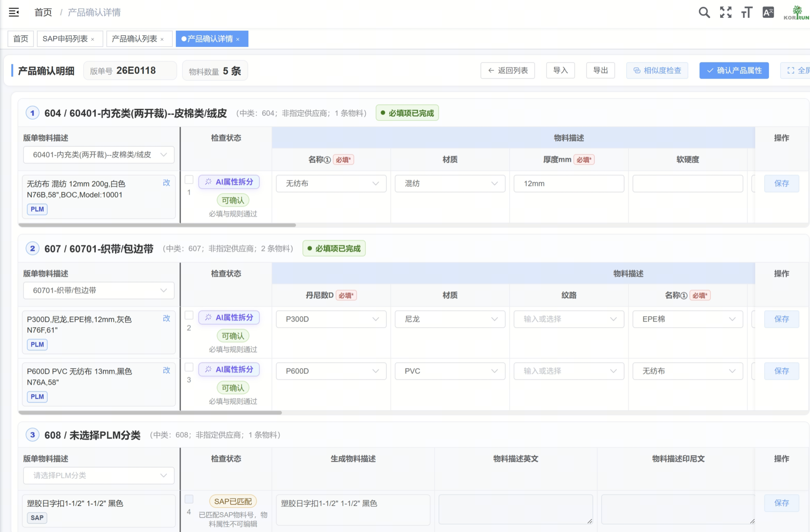
Task: Open the 请选择PLM分类 dropdown
Action: click(x=99, y=475)
